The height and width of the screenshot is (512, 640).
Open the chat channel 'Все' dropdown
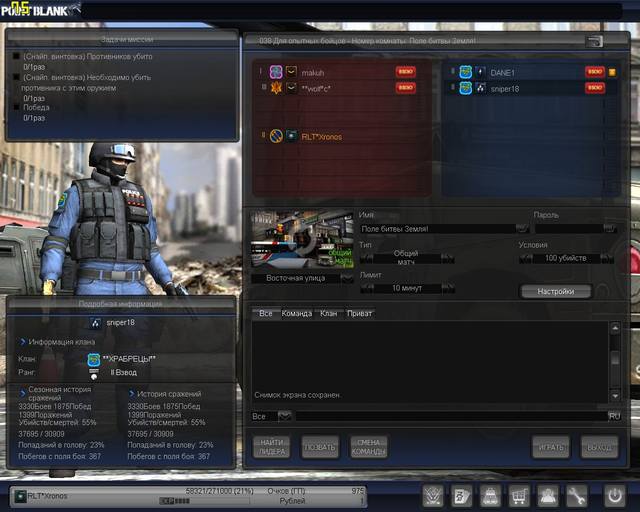(x=284, y=416)
